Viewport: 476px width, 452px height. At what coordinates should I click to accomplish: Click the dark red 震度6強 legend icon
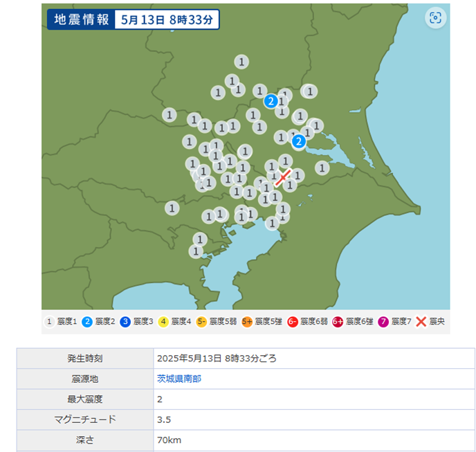(x=338, y=321)
